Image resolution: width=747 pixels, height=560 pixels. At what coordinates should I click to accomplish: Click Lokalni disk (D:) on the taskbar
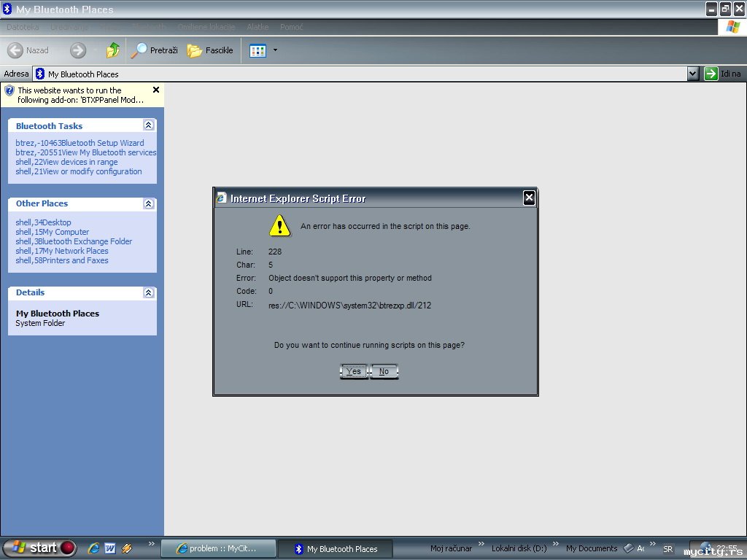pos(519,548)
